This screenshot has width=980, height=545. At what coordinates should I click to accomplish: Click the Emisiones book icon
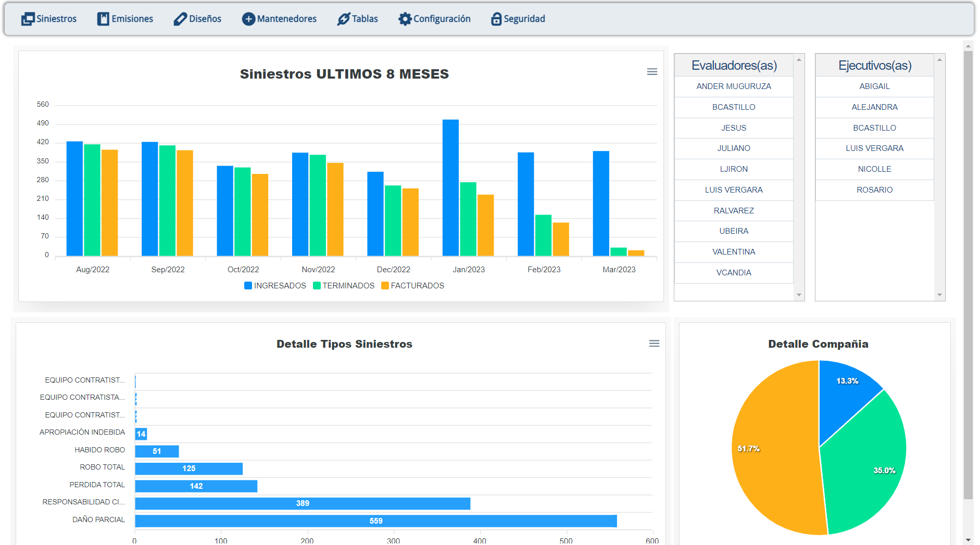(x=103, y=19)
